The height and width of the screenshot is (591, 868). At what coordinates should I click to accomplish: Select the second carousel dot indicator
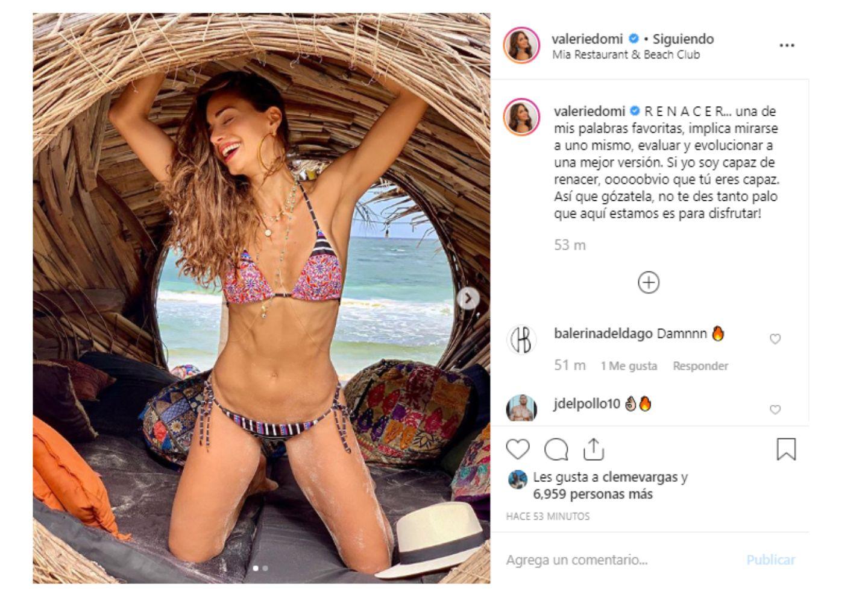[265, 568]
